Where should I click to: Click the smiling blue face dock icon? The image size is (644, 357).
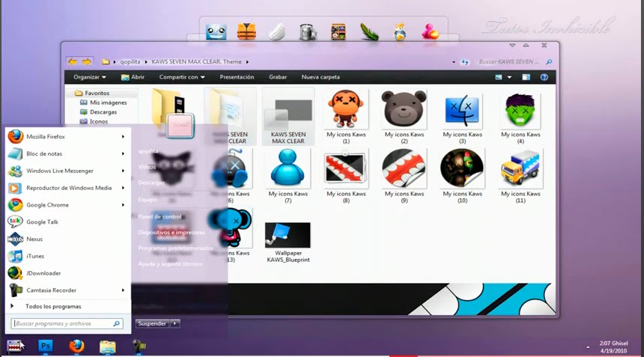[x=216, y=31]
